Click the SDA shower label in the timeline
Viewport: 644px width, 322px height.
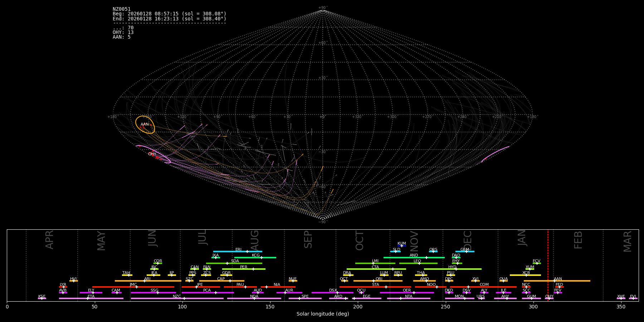coord(235,261)
